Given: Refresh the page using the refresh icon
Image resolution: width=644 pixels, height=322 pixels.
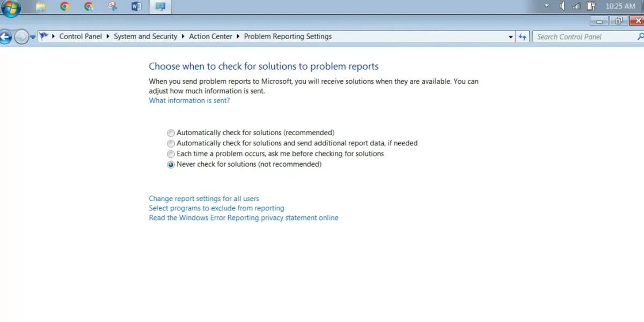Looking at the screenshot, I should pos(523,36).
